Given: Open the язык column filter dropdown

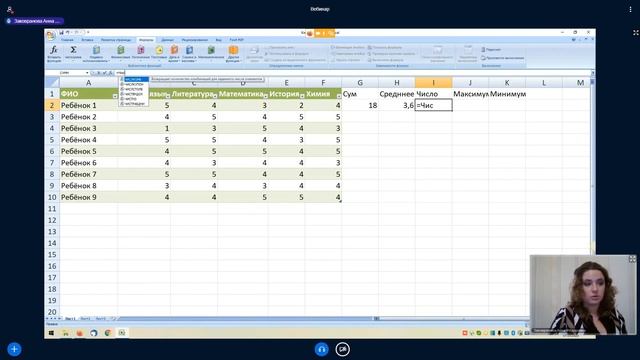Looking at the screenshot, I should 168,96.
